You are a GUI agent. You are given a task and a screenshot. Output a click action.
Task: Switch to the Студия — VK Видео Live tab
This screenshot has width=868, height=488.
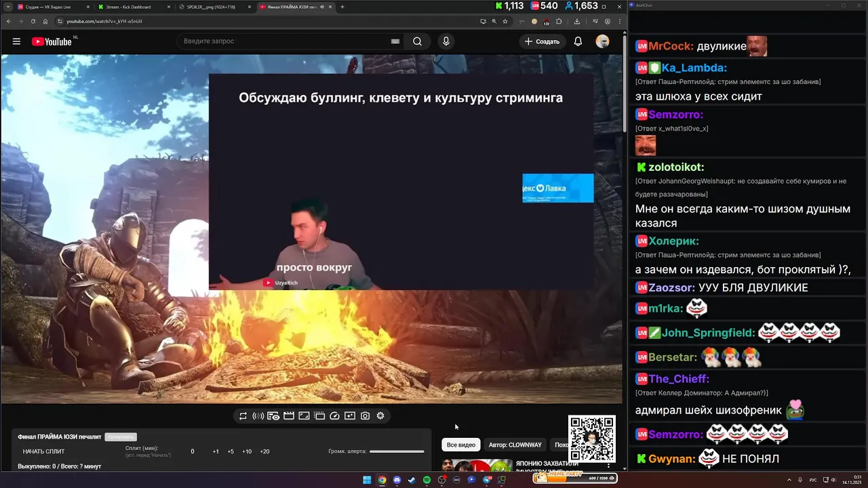click(x=53, y=7)
